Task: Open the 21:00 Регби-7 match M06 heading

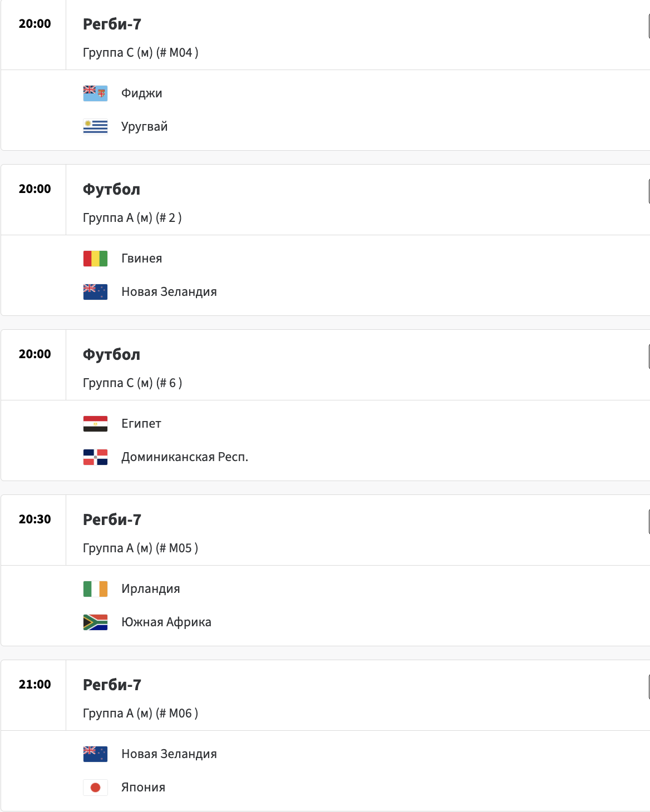Action: (x=112, y=685)
